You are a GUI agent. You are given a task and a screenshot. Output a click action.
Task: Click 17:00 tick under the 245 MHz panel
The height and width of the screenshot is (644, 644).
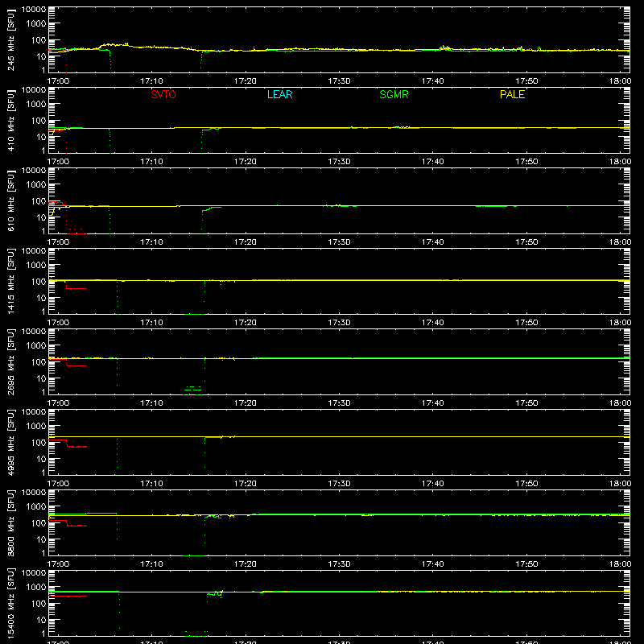[58, 81]
